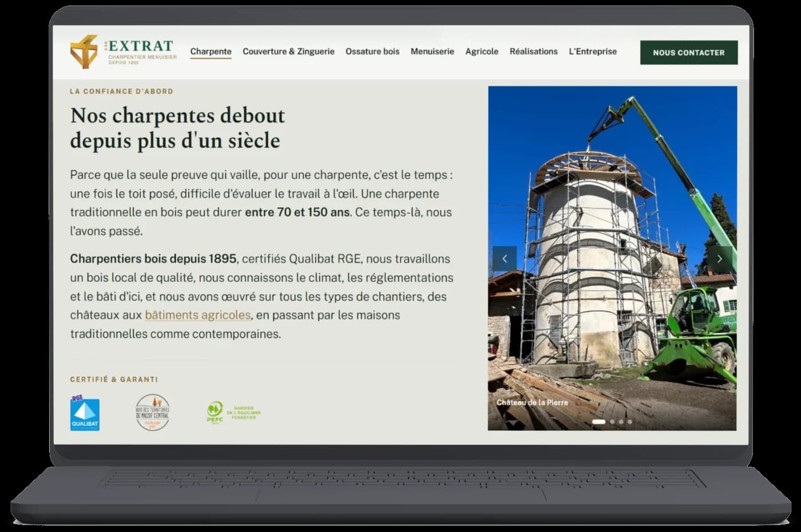Click the NOUS CONTACTER button
Image resolution: width=801 pixels, height=532 pixels.
pos(689,53)
